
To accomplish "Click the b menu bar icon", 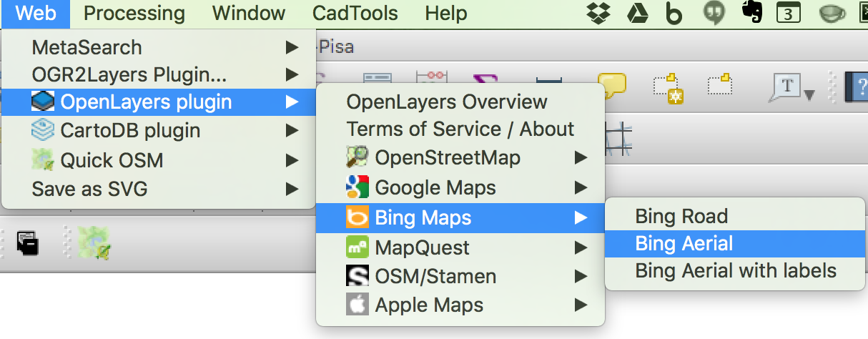I will tap(673, 13).
